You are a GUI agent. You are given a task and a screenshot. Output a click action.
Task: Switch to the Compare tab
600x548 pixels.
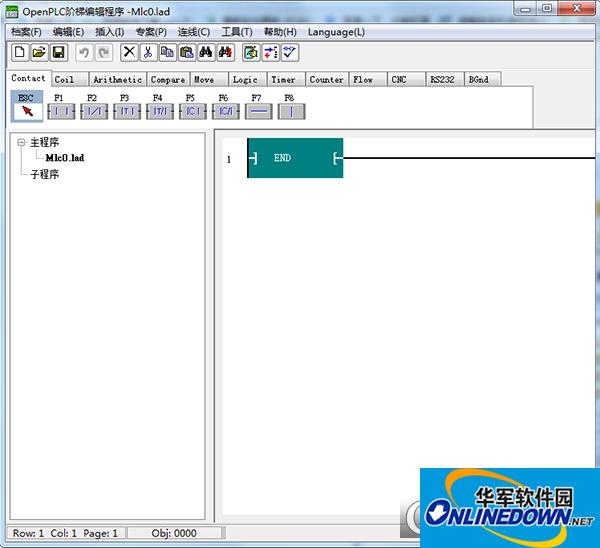(x=168, y=80)
